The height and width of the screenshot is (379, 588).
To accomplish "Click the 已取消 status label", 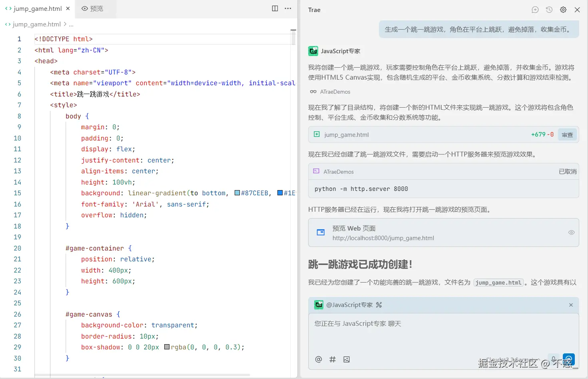I will (x=568, y=172).
